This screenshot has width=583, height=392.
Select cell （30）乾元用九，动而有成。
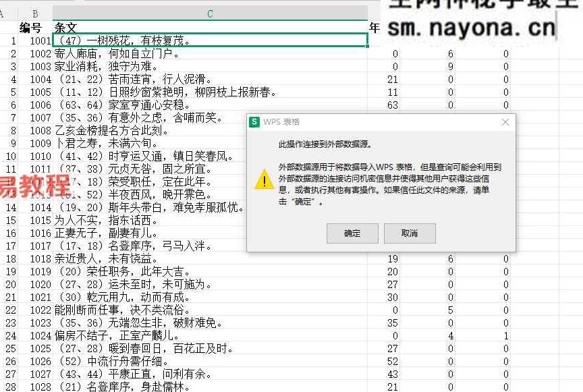click(x=210, y=297)
